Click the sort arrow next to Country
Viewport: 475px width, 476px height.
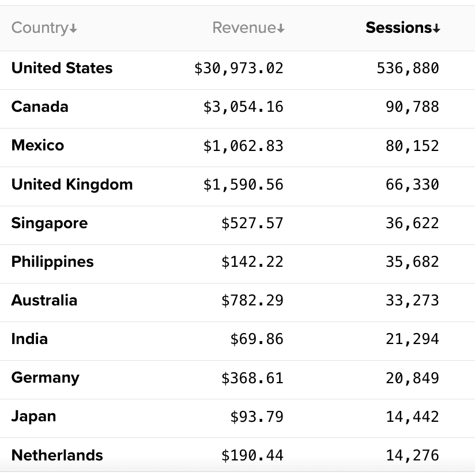pyautogui.click(x=74, y=29)
